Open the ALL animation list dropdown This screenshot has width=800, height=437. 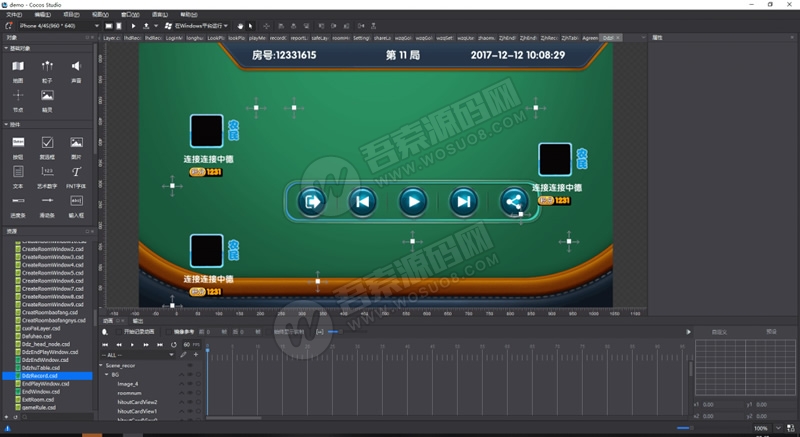tap(138, 355)
